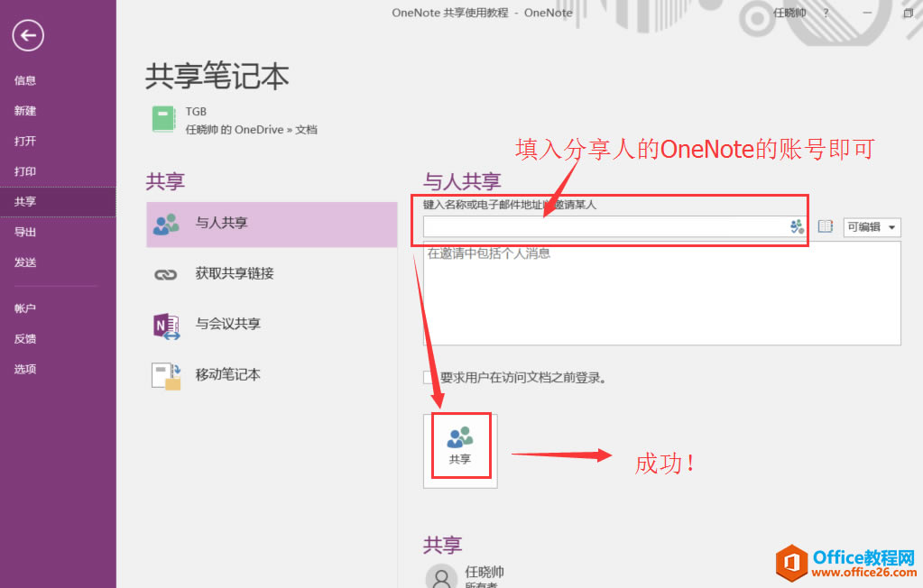Switch to the 信息 menu item
This screenshot has width=923, height=588.
click(x=24, y=79)
